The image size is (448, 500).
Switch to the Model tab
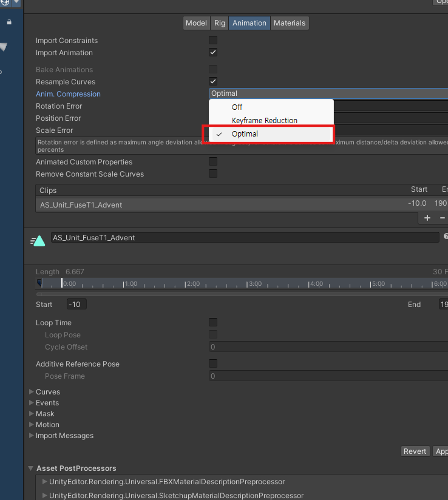point(196,23)
